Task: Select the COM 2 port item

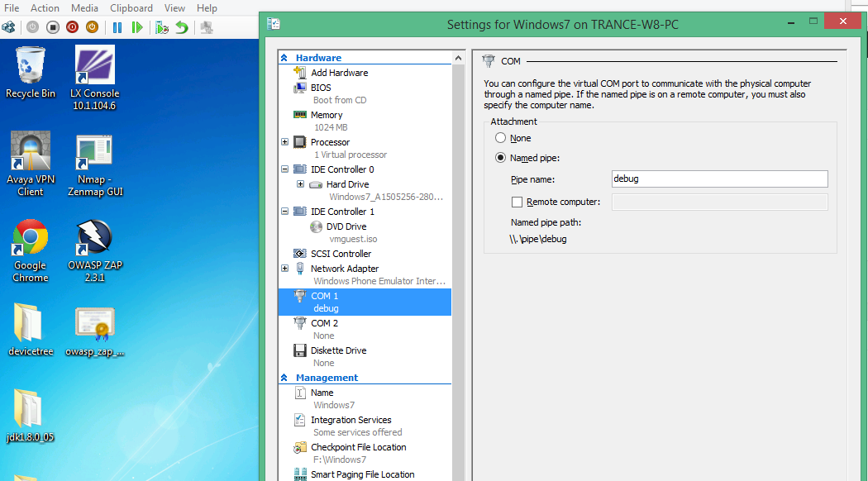Action: [x=324, y=323]
